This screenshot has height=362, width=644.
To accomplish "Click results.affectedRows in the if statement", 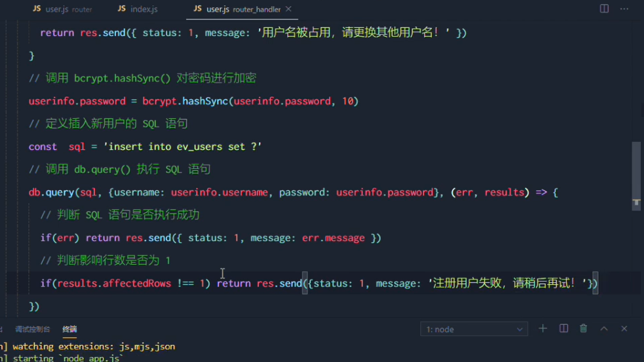I will (114, 283).
